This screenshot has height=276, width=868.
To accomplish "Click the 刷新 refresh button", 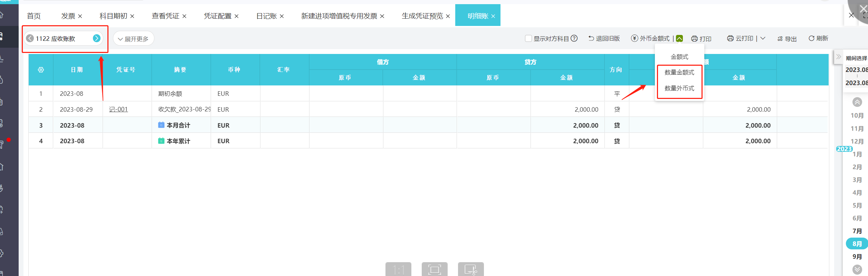I will [818, 38].
